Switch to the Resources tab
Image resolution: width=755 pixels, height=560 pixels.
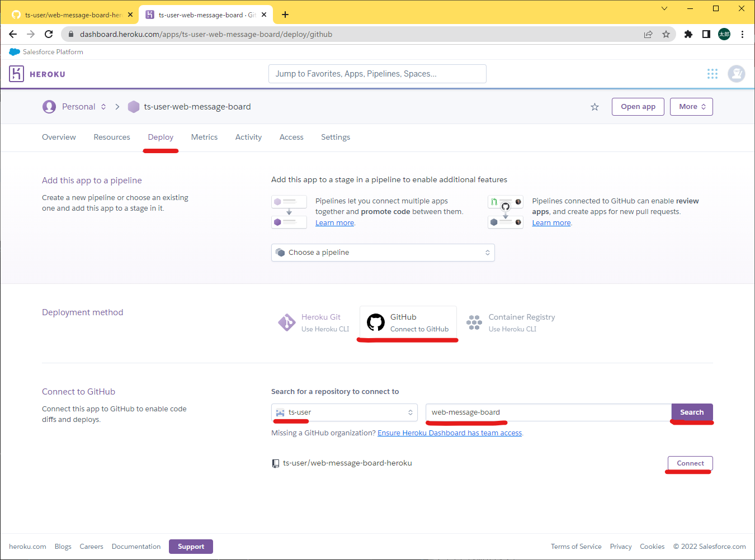[x=112, y=137]
